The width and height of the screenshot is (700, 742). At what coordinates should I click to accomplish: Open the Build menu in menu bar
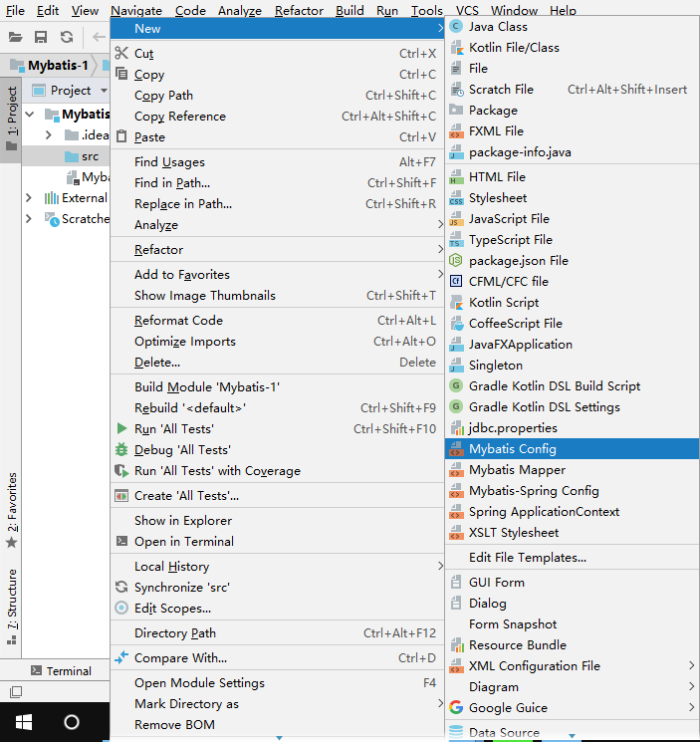point(350,10)
